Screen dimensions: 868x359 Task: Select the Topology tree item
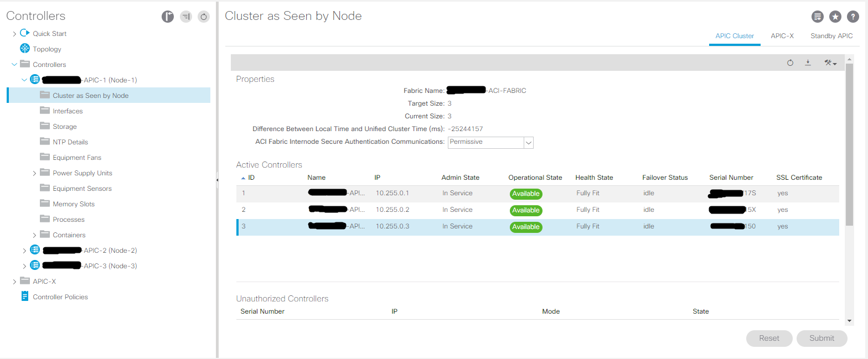pyautogui.click(x=47, y=49)
